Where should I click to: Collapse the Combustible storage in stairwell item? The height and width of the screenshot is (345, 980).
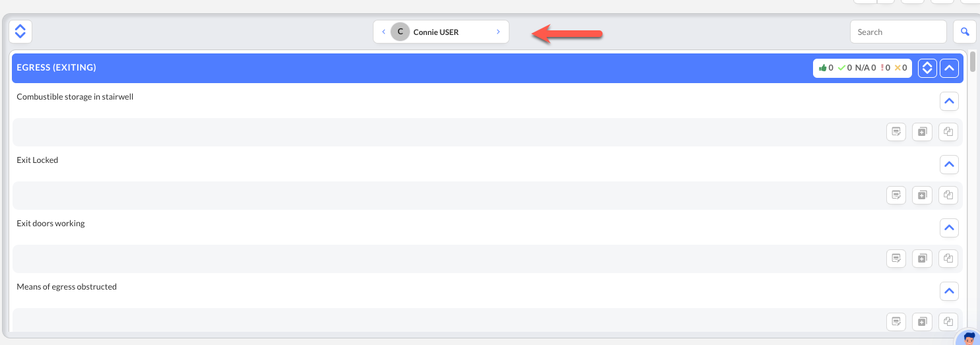(x=949, y=102)
